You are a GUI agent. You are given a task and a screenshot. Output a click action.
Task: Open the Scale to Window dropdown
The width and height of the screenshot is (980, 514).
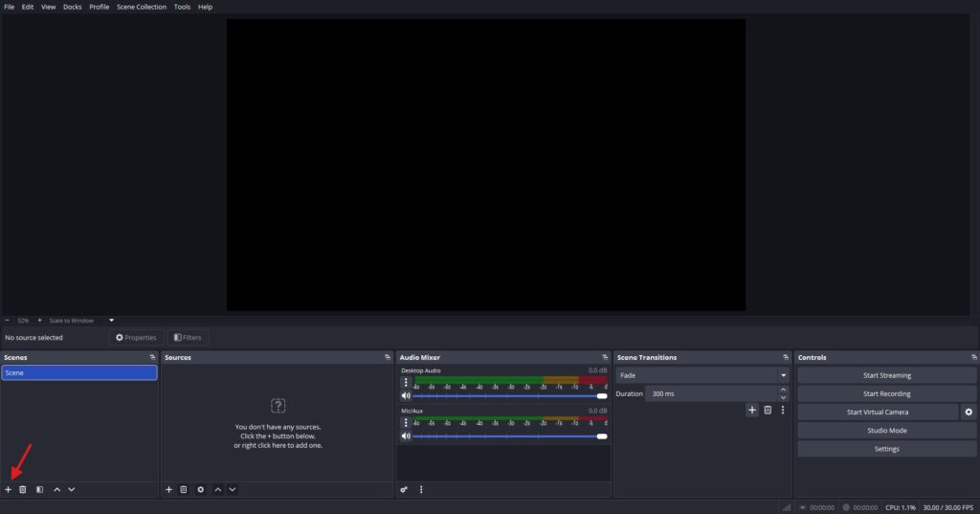pos(111,321)
